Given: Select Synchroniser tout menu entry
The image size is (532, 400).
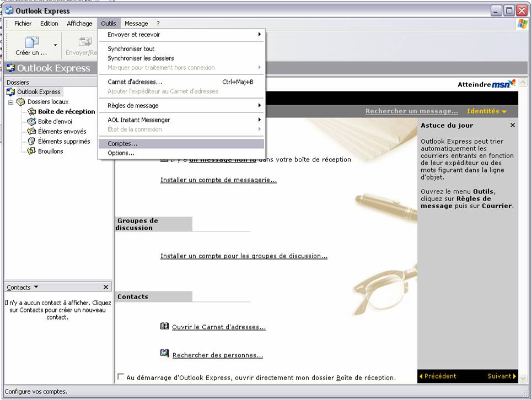Looking at the screenshot, I should (181, 49).
